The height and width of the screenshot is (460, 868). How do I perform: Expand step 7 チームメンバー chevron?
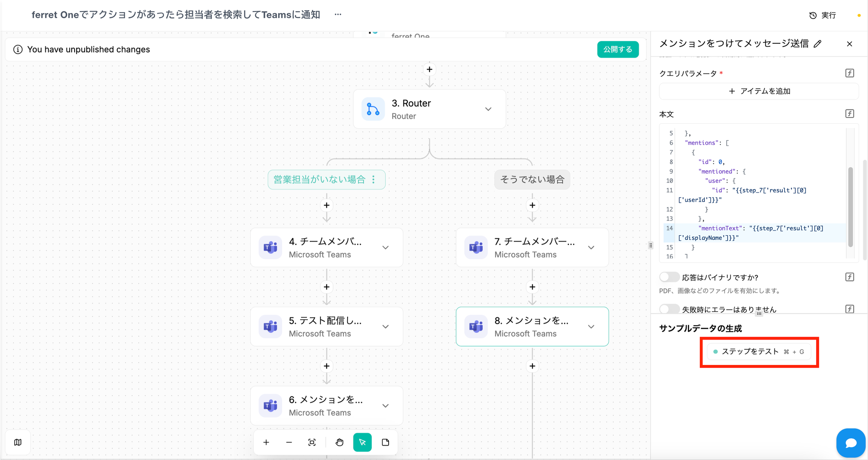[x=591, y=248]
